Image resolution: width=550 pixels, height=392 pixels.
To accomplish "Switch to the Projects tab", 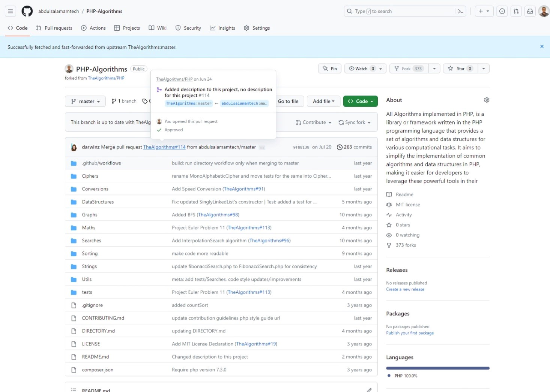I will 127,28.
